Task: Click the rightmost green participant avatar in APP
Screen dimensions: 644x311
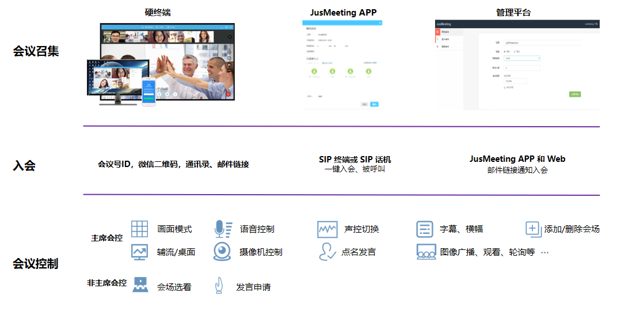Action: [x=368, y=71]
